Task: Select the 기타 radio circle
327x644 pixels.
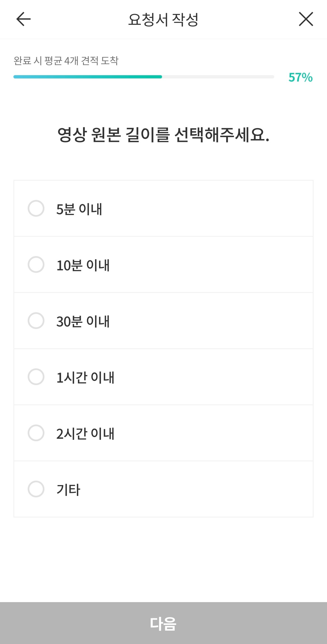Action: pos(36,489)
